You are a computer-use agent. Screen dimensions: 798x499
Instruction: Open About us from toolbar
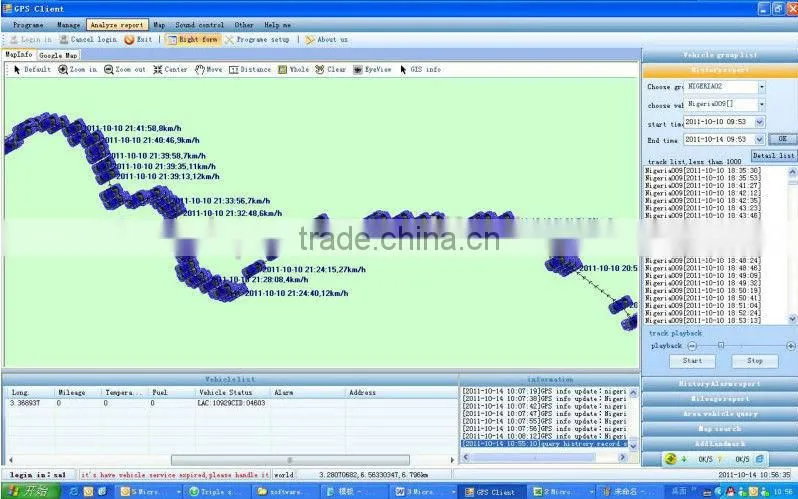point(327,39)
